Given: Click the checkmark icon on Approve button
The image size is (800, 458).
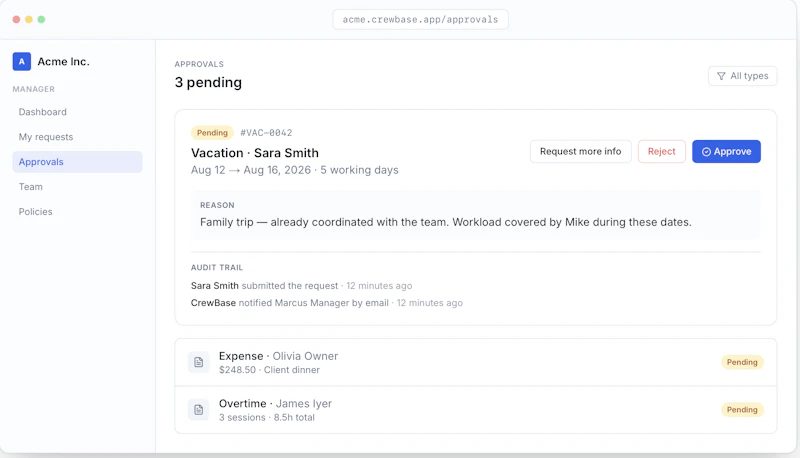Looking at the screenshot, I should pos(706,151).
